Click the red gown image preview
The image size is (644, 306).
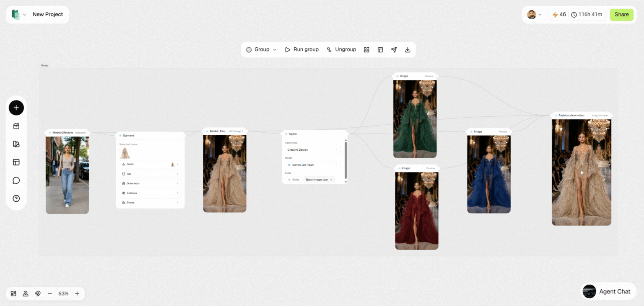point(417,211)
